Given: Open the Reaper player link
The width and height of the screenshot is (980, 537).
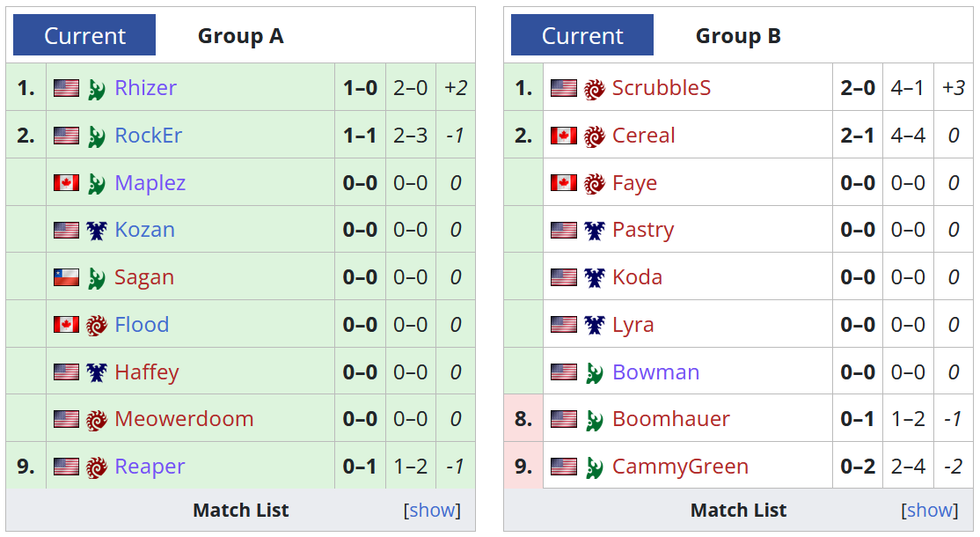Looking at the screenshot, I should pyautogui.click(x=150, y=467).
